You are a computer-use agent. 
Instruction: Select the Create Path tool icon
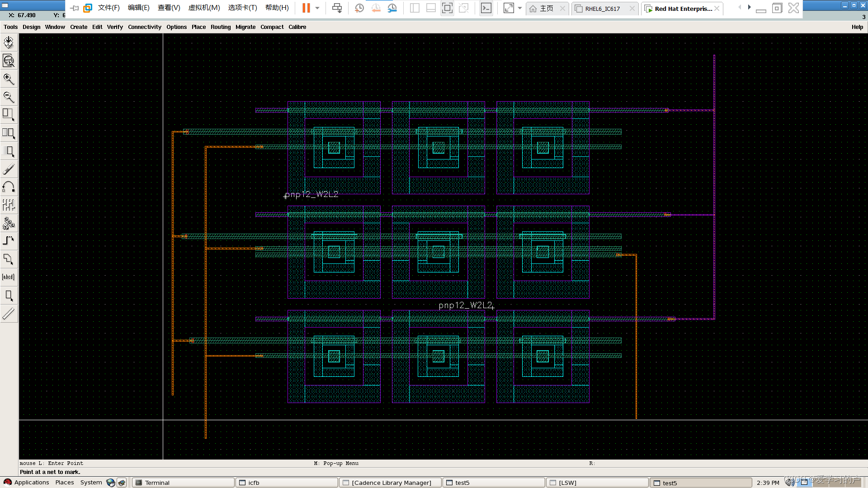tap(9, 241)
